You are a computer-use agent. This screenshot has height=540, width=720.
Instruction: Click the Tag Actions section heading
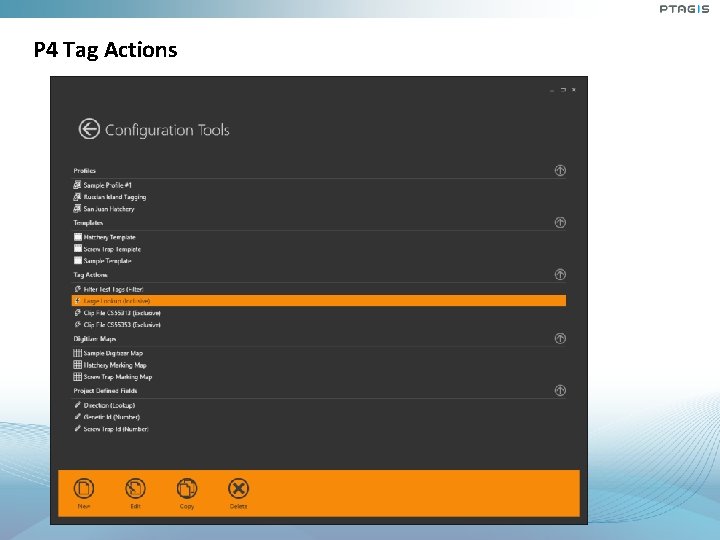click(x=90, y=275)
